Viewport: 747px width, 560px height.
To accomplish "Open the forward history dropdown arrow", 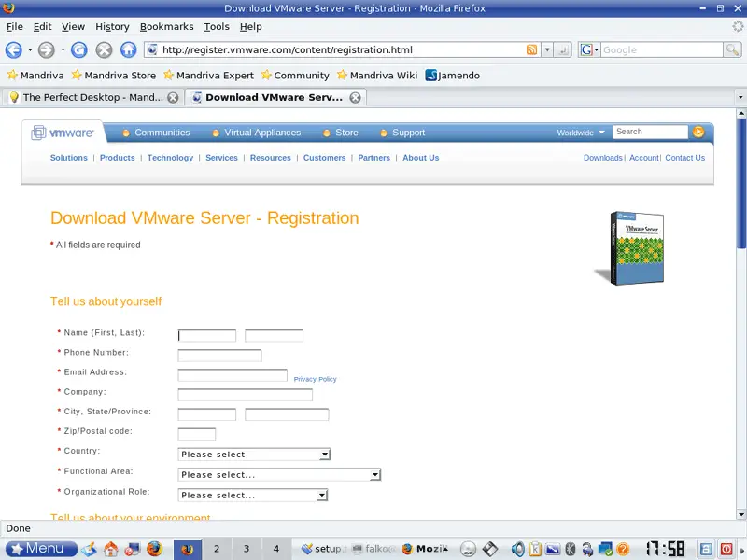I will tap(63, 49).
